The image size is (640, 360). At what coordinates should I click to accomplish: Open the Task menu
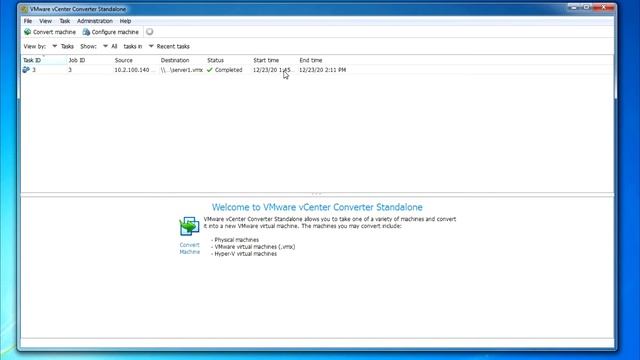pos(64,21)
